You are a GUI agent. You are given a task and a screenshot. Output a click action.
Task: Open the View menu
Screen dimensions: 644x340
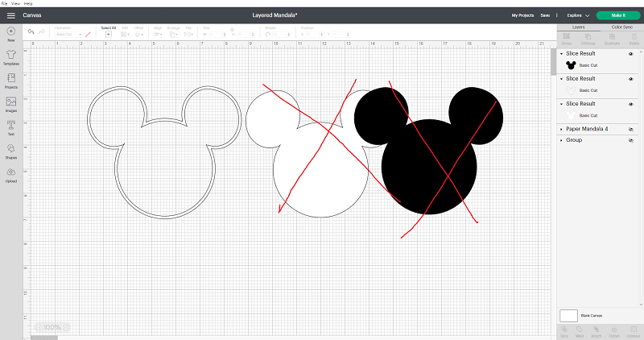point(15,3)
